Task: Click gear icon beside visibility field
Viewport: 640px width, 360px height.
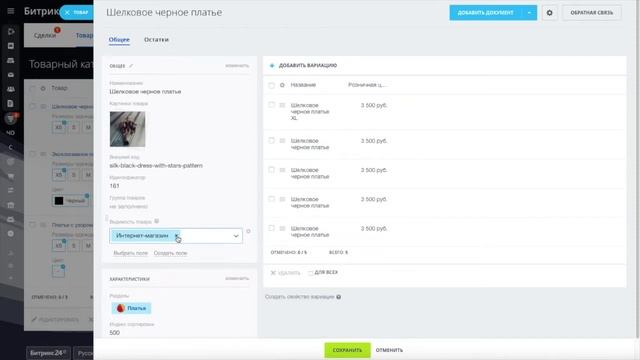Action: (248, 231)
